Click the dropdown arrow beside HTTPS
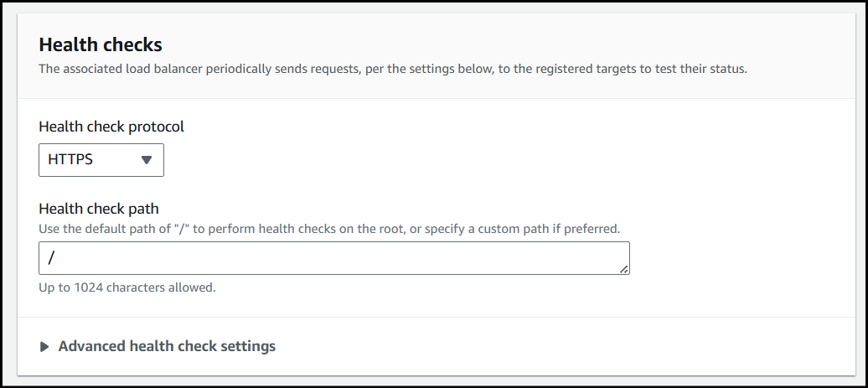Screen dimensions: 868x388 pos(147,160)
